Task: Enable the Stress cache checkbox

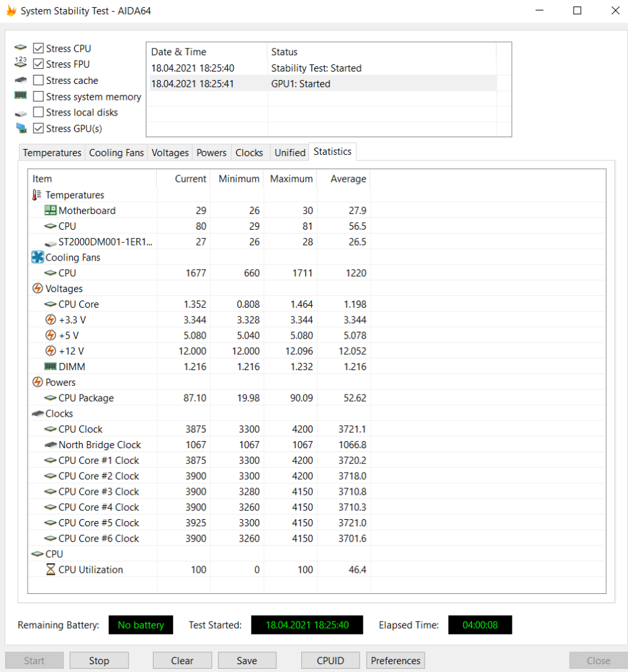Action: (x=39, y=80)
